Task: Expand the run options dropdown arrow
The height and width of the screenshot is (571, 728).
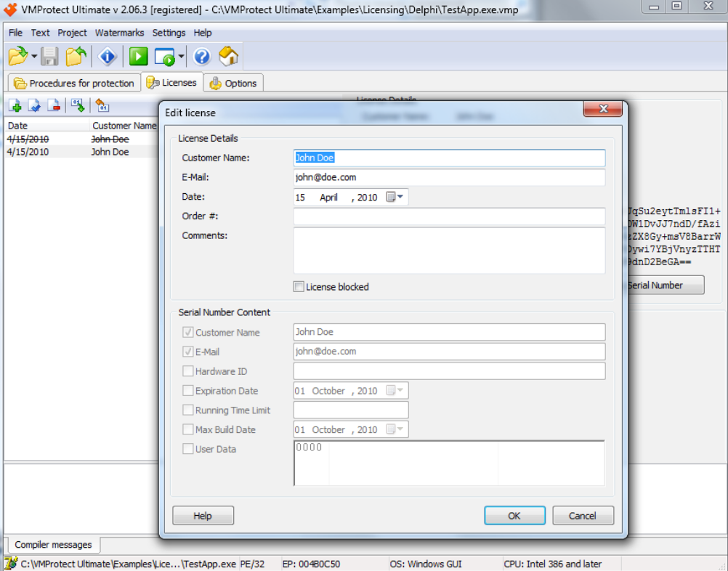Action: pos(181,57)
